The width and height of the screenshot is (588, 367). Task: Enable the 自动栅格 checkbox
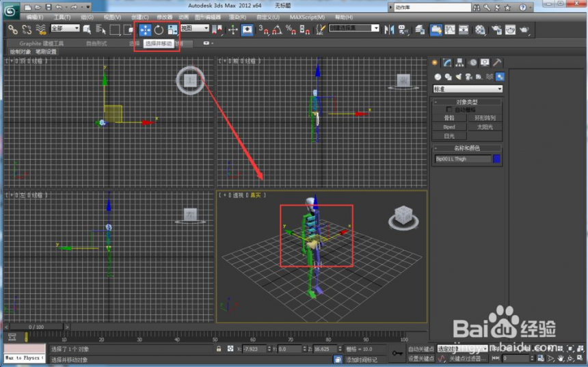449,109
